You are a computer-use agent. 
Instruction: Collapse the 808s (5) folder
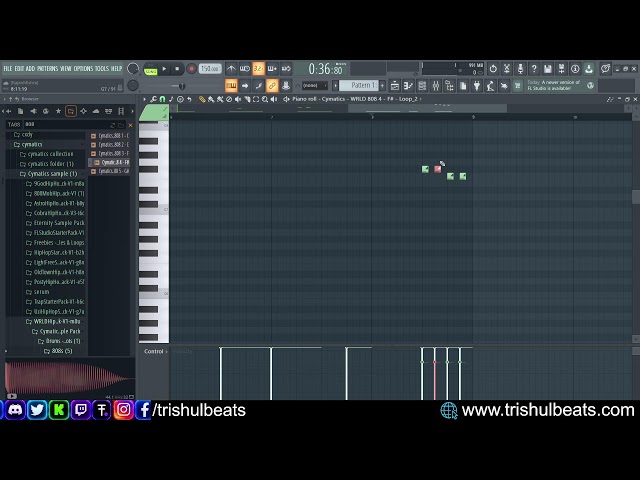click(x=57, y=351)
